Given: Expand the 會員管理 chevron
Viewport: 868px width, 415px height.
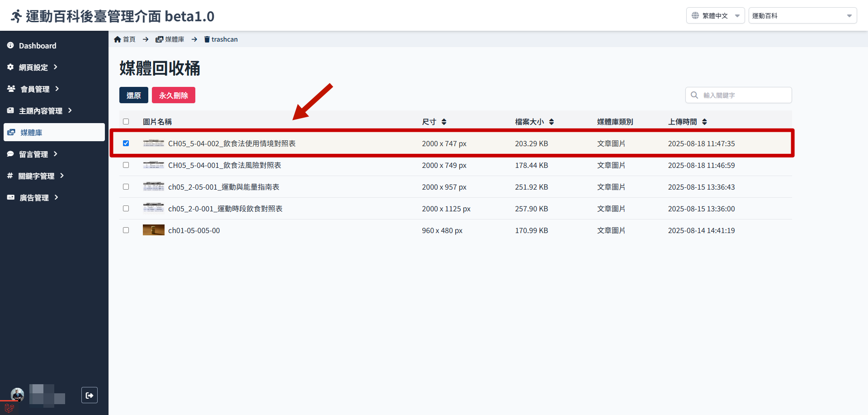Looking at the screenshot, I should click(57, 89).
